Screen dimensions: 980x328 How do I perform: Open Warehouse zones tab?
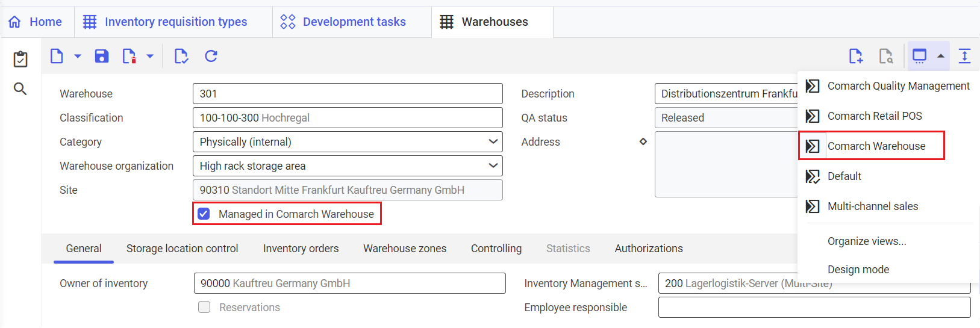click(x=405, y=249)
